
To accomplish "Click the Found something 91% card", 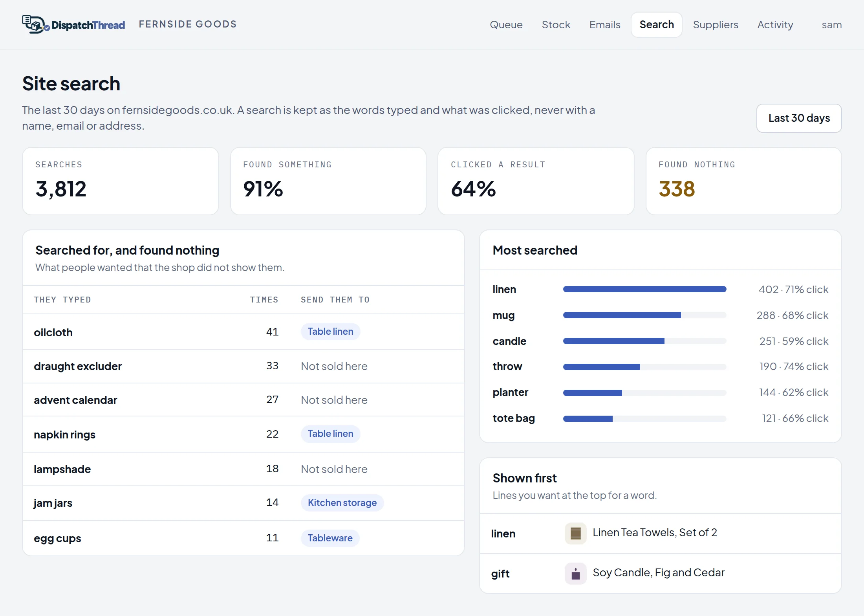I will pos(328,181).
